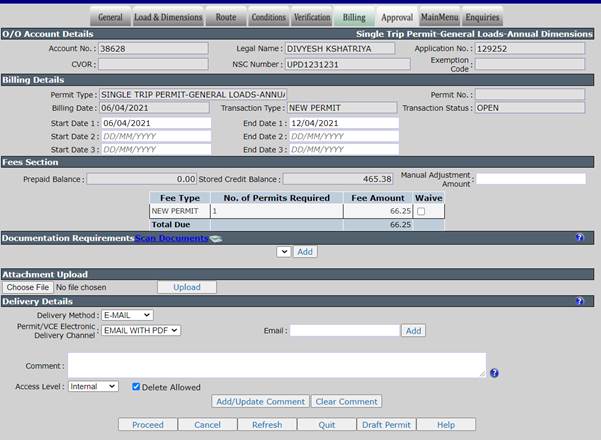The width and height of the screenshot is (601, 440).
Task: Switch to the Approval tab
Action: click(x=397, y=18)
